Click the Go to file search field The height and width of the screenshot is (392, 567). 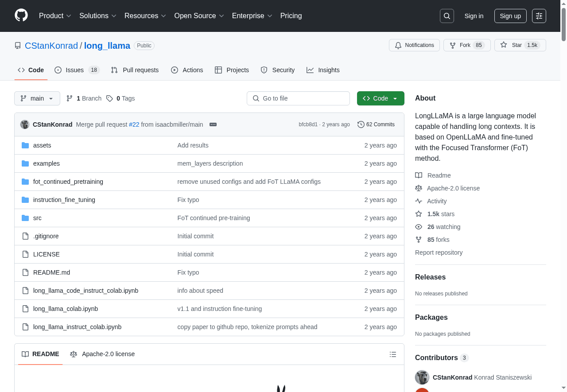[298, 98]
